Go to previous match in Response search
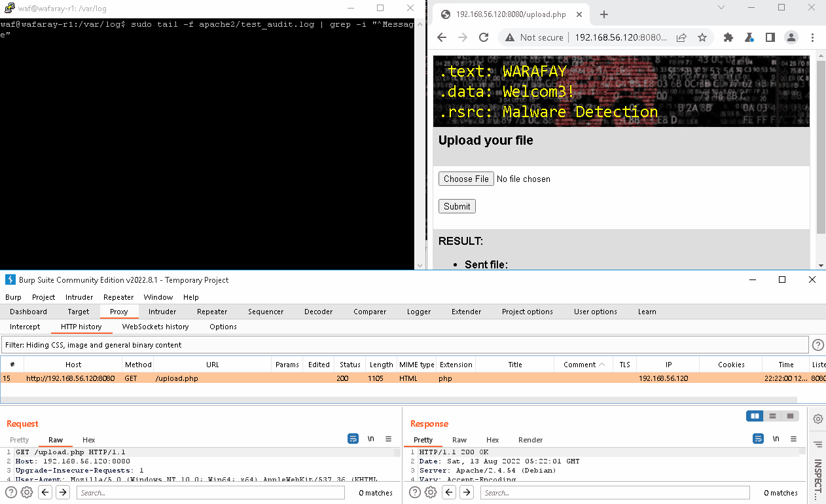This screenshot has width=826, height=504. (x=449, y=492)
